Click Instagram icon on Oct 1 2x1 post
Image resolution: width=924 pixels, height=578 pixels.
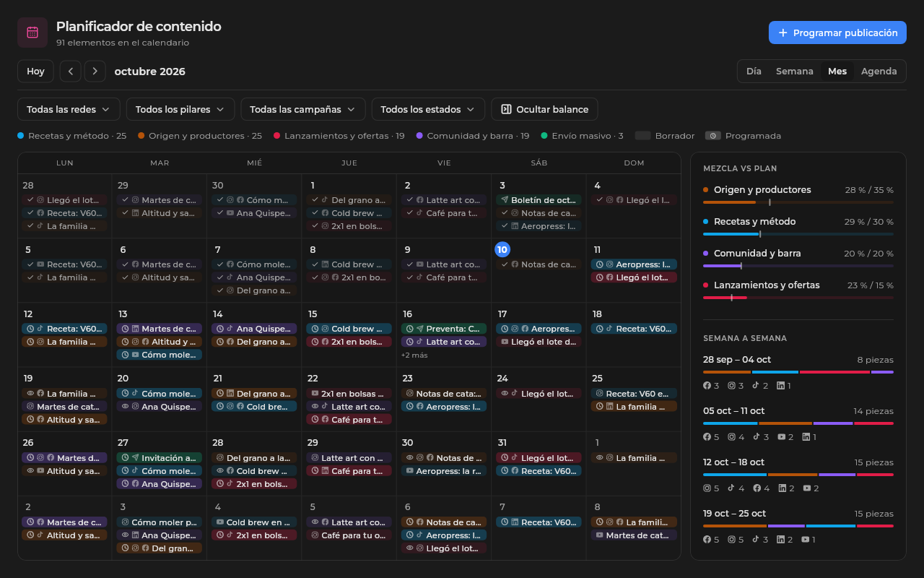point(325,226)
